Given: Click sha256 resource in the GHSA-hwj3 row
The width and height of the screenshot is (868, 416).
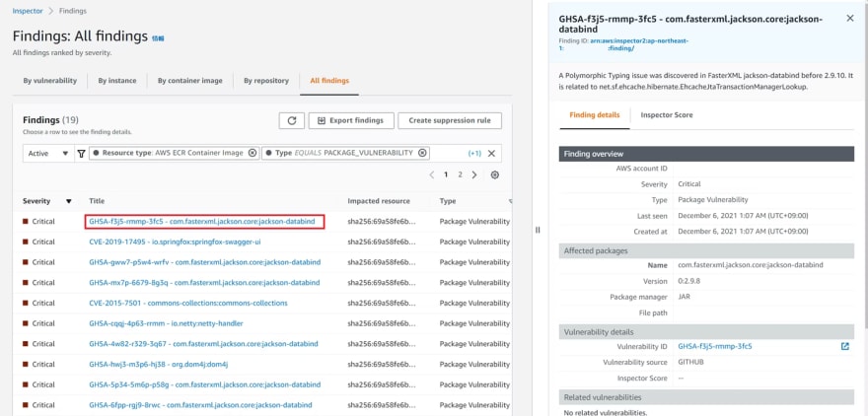Looking at the screenshot, I should (382, 364).
